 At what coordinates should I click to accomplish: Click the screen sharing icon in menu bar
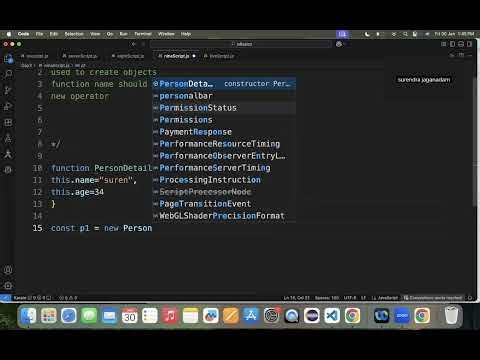pos(342,34)
